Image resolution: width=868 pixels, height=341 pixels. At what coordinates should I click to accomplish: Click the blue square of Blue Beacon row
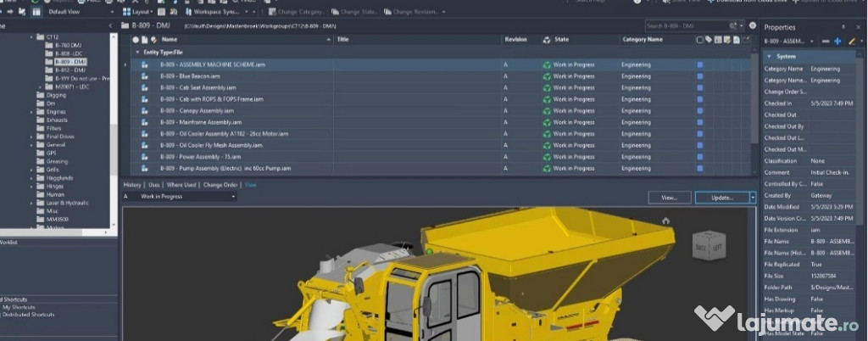coord(699,76)
